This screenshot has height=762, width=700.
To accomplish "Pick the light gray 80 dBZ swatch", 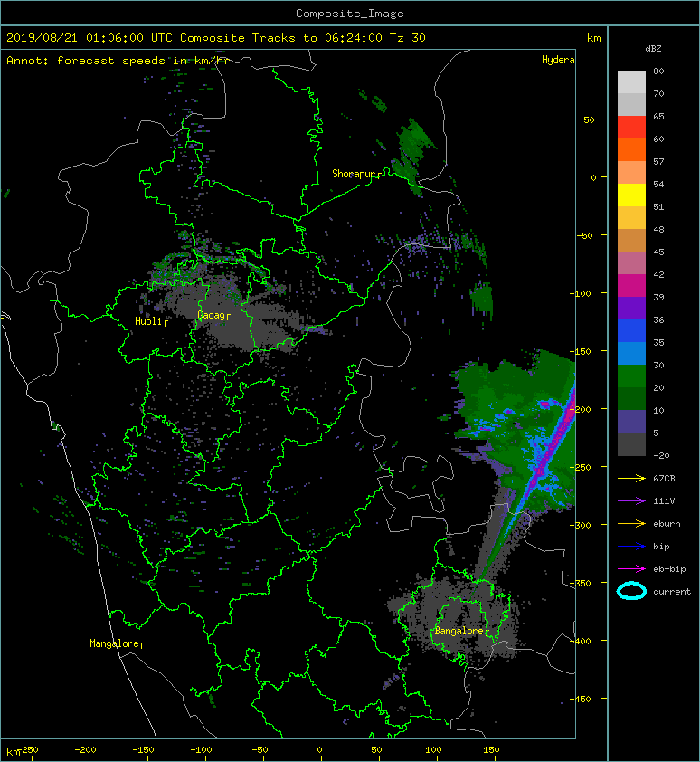I will point(631,81).
